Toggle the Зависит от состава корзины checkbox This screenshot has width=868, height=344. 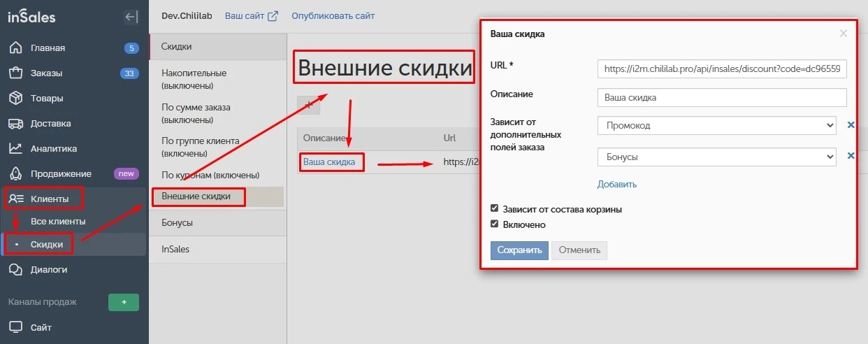pos(495,209)
